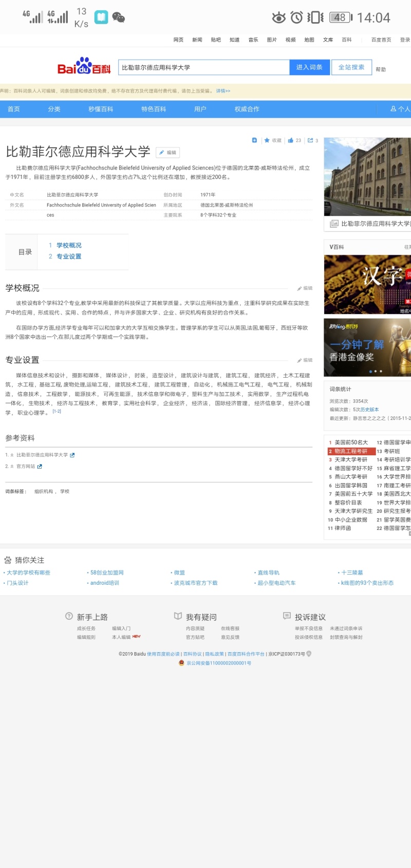The width and height of the screenshot is (411, 868).
Task: Open 隐私政策 link in the footer
Action: coord(215,654)
